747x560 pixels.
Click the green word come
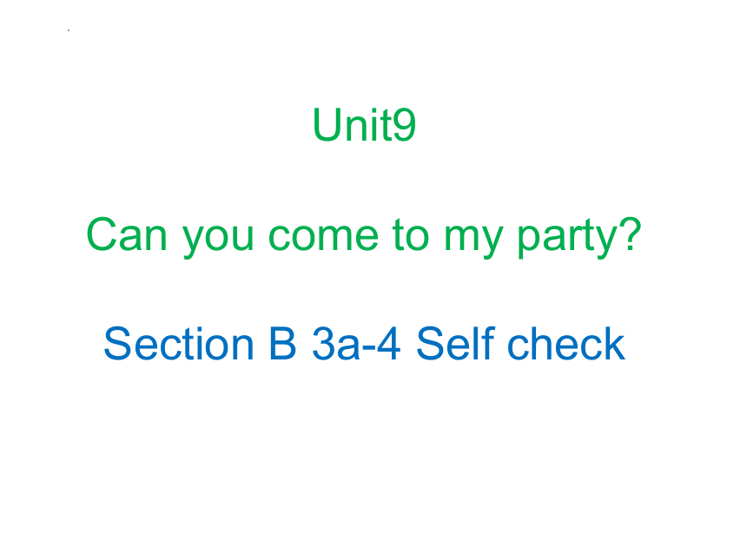point(323,236)
